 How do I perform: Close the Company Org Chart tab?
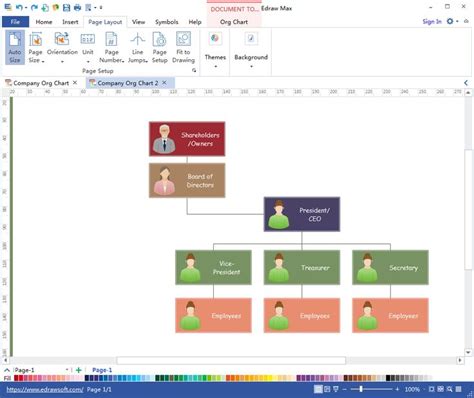point(75,83)
